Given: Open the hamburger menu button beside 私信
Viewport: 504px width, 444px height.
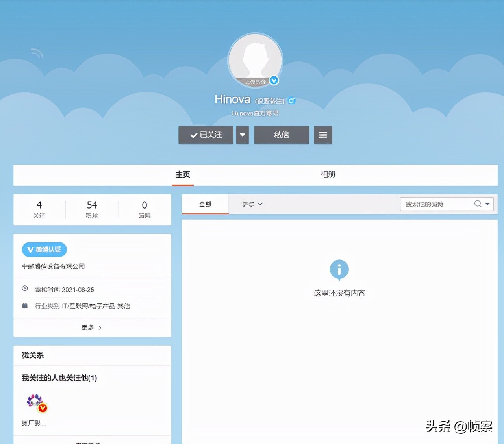Looking at the screenshot, I should pyautogui.click(x=323, y=135).
